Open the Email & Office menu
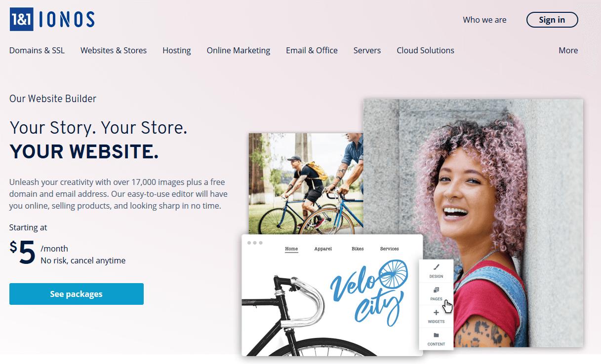Screen dimensions: 601x364 pyautogui.click(x=312, y=50)
